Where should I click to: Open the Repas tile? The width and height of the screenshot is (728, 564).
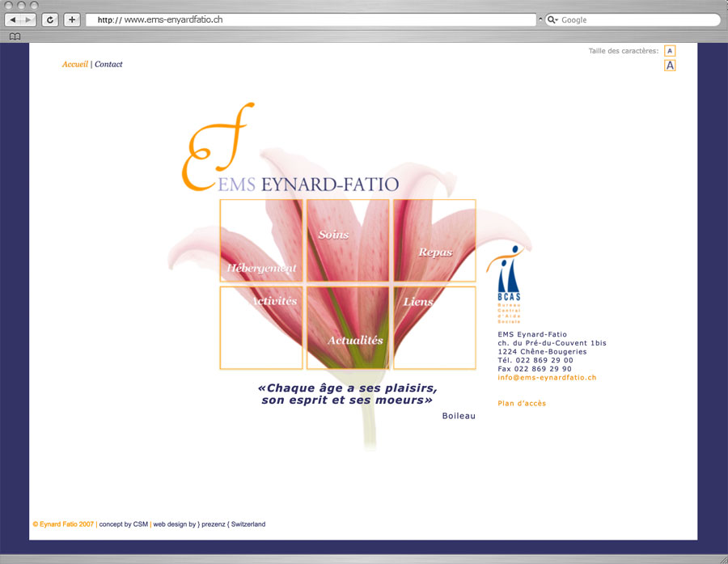coord(435,241)
